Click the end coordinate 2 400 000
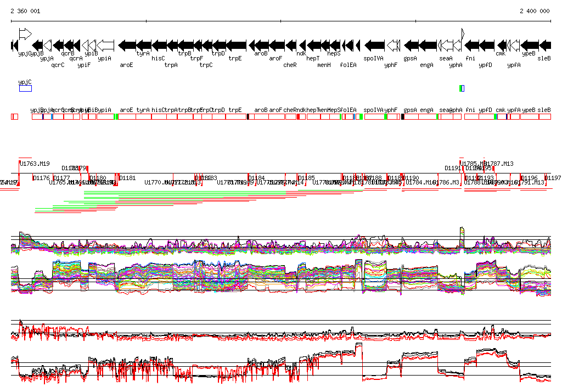This screenshot has width=562, height=392. (535, 11)
